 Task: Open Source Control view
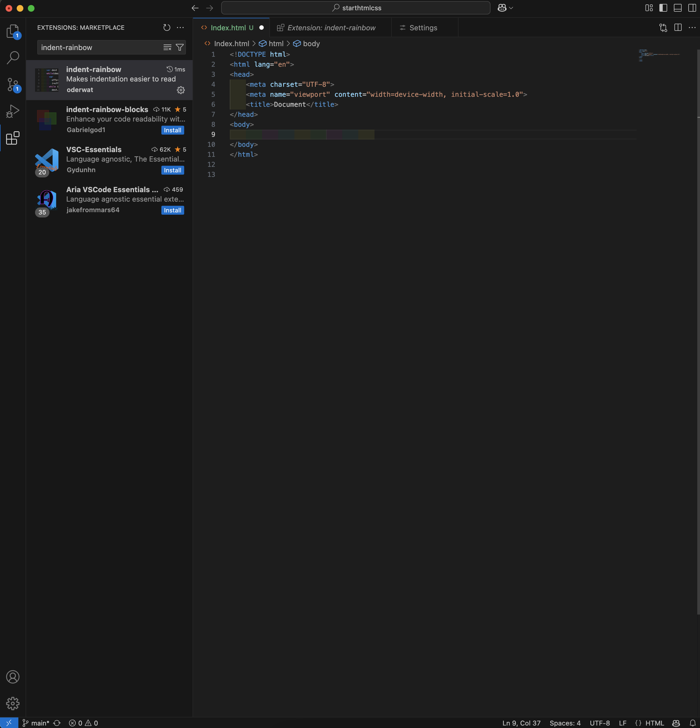(13, 85)
